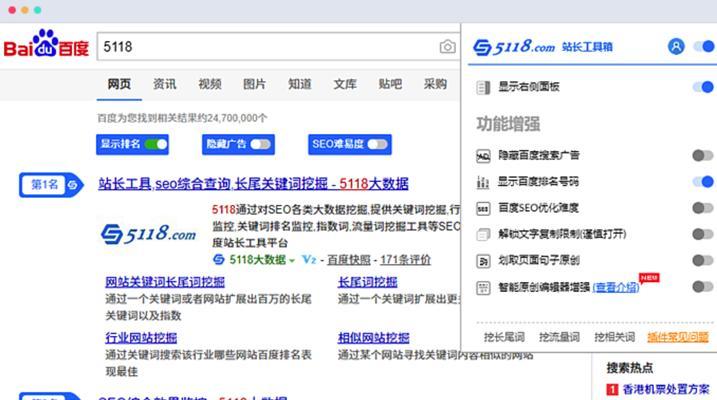
Task: Click the small 5118 icon beside 5118大数据
Action: tap(219, 260)
